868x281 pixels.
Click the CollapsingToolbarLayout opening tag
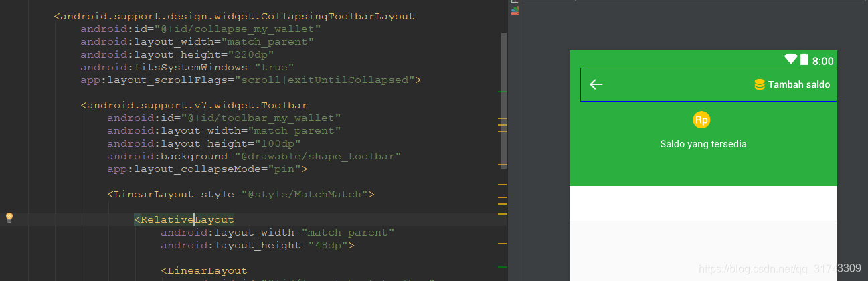pyautogui.click(x=234, y=17)
